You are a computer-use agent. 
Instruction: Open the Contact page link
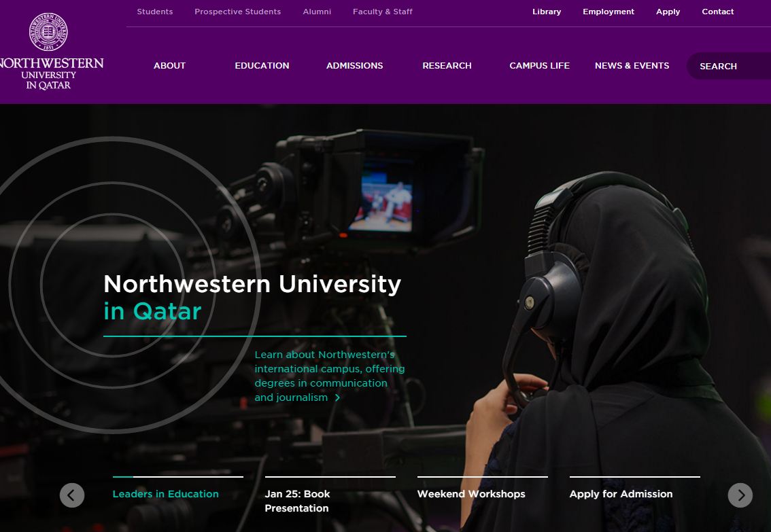[717, 12]
